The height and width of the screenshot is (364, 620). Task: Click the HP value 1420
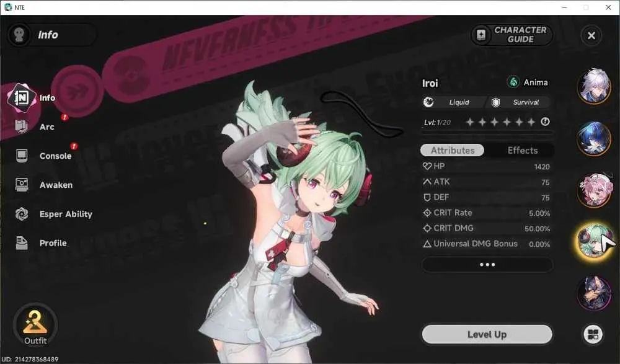click(542, 167)
